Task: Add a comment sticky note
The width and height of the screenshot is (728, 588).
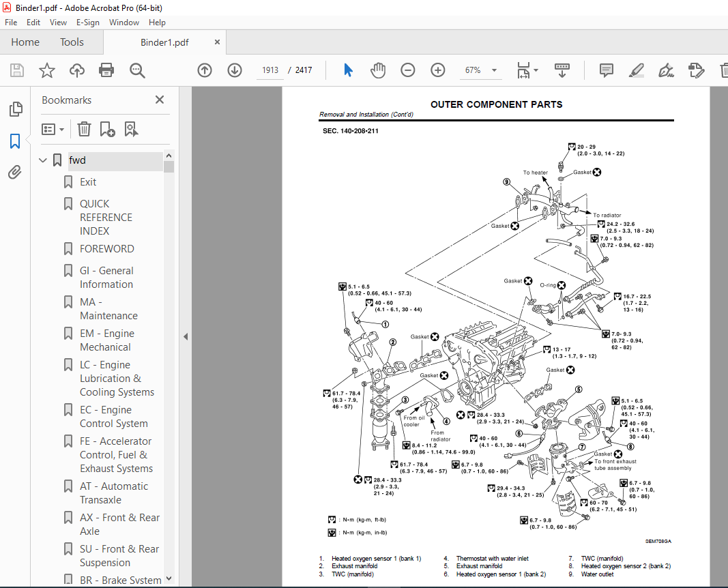Action: pos(607,70)
